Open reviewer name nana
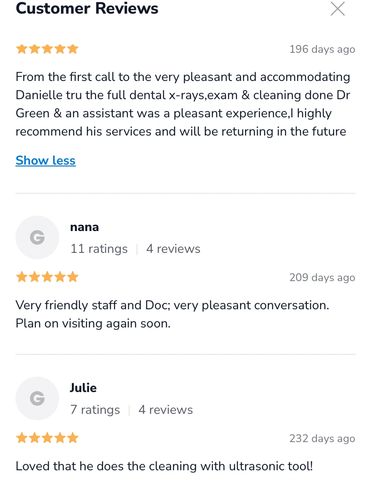370x493 pixels. click(x=84, y=227)
